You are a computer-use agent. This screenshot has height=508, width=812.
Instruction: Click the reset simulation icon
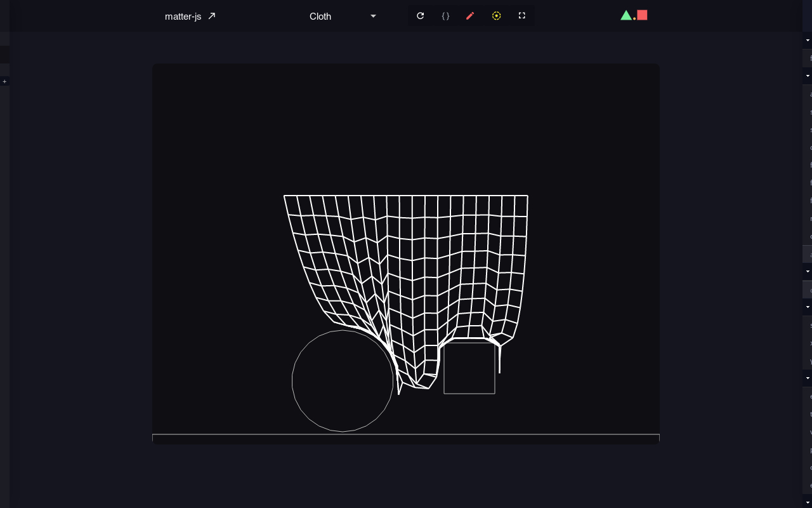[420, 16]
